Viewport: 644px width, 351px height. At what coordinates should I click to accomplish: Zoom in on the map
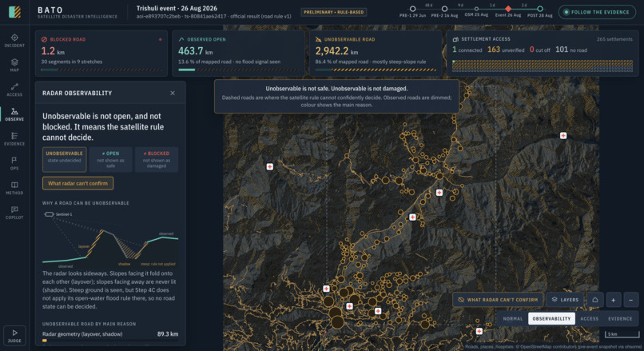tap(613, 300)
